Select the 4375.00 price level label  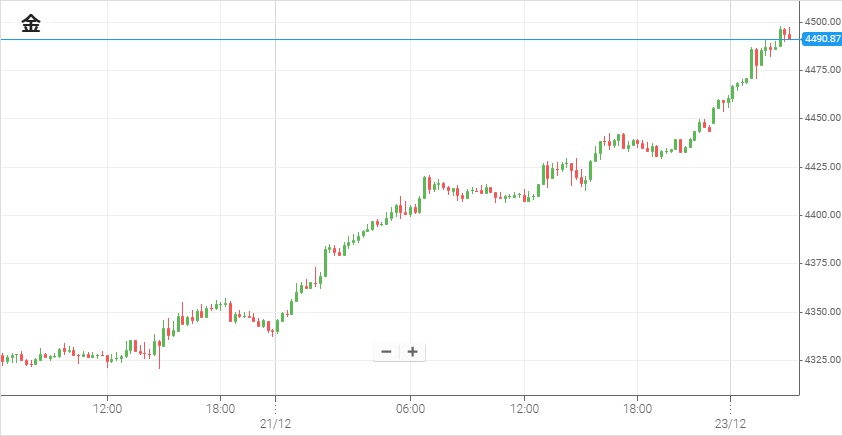822,263
